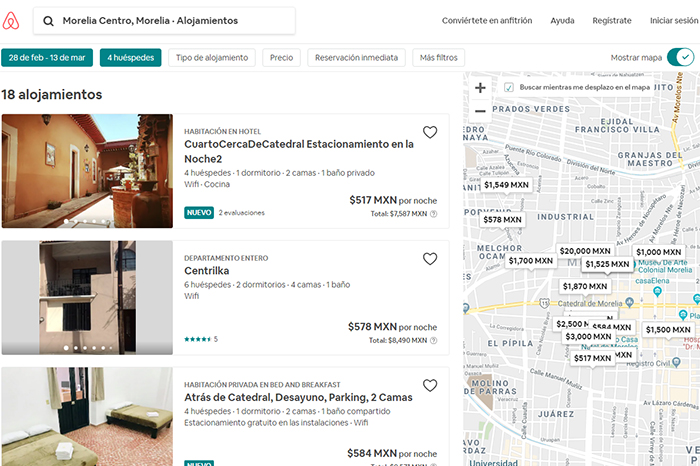Open the Tipo de alojamiento filter

click(x=212, y=58)
